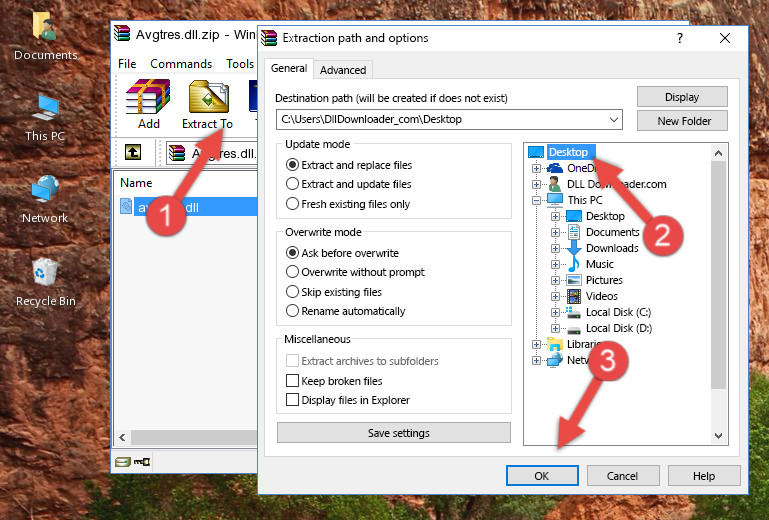Screen dimensions: 769x520
Task: Click the Help button
Action: [x=704, y=476]
